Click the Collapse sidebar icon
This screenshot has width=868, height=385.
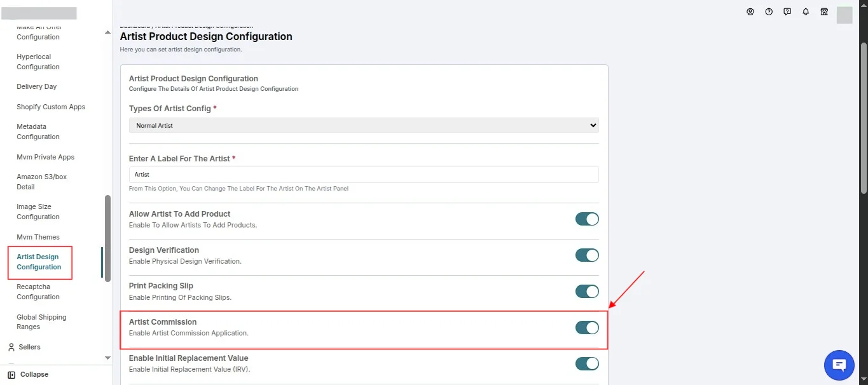11,375
